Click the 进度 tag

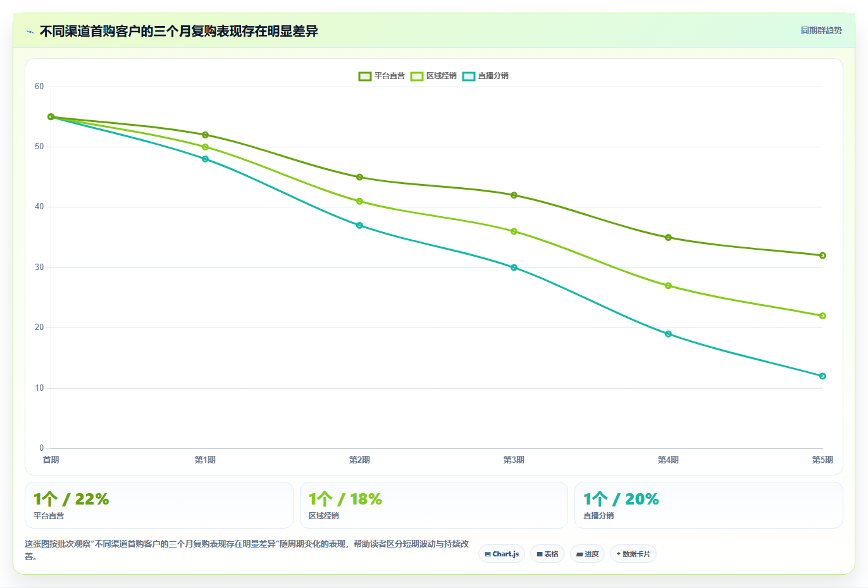[x=587, y=554]
